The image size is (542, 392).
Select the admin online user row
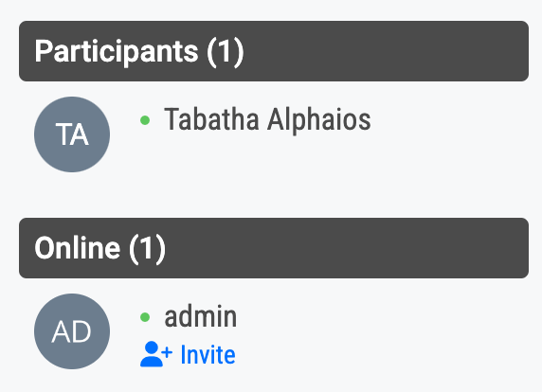point(274,331)
